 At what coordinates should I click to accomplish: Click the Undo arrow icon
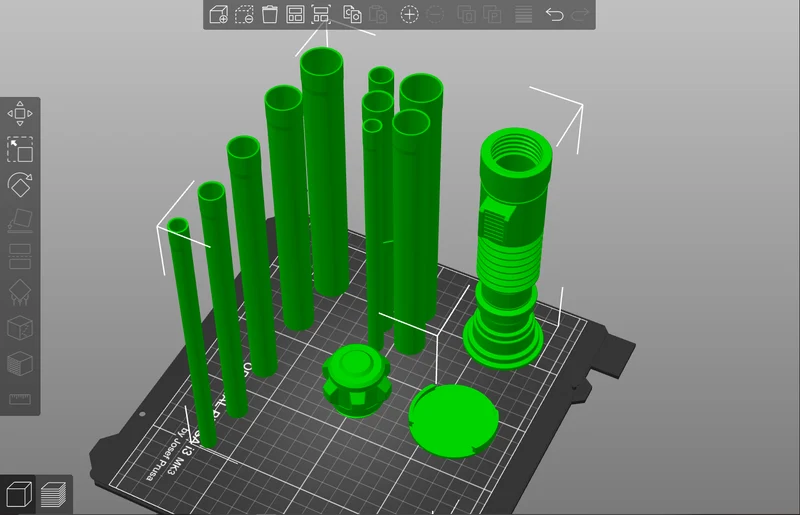(554, 14)
